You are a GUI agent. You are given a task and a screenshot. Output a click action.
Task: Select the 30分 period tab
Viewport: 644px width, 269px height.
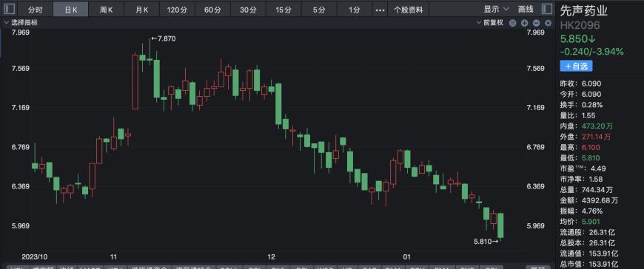248,10
